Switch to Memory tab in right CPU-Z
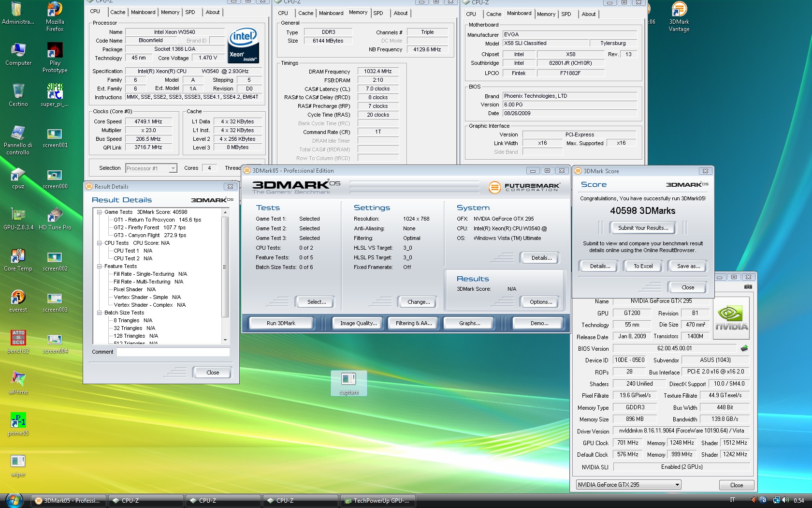Image resolution: width=812 pixels, height=508 pixels. (x=546, y=14)
